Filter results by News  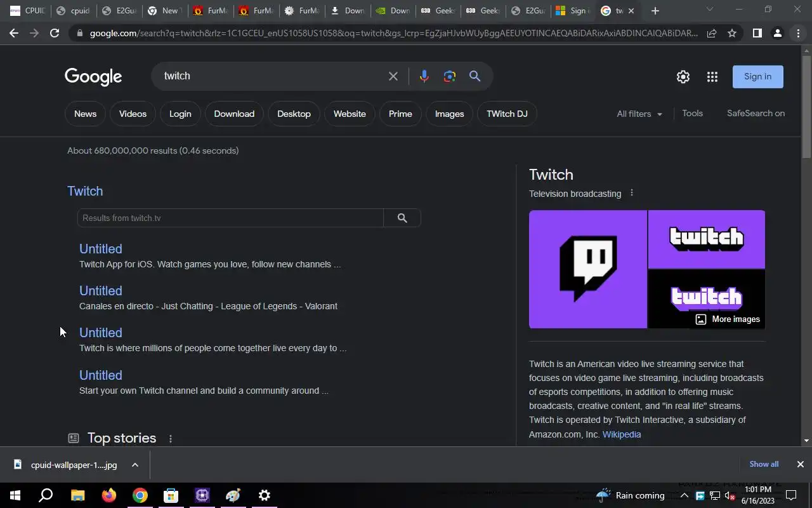(85, 114)
